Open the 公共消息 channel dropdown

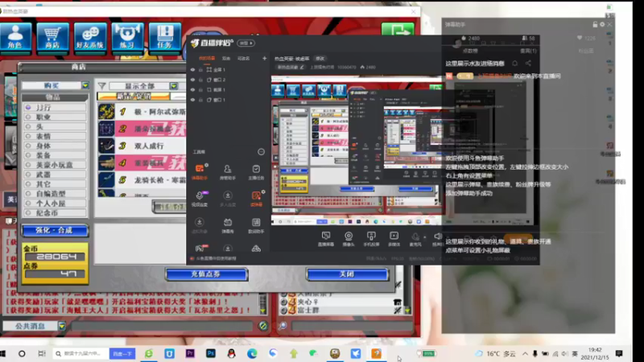pos(62,326)
